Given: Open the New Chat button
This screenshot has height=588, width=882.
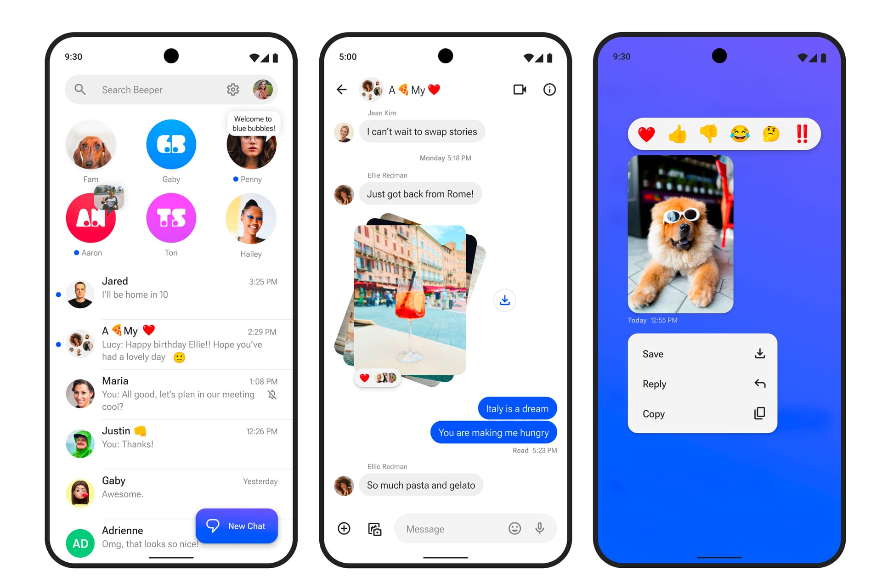Looking at the screenshot, I should pyautogui.click(x=236, y=525).
